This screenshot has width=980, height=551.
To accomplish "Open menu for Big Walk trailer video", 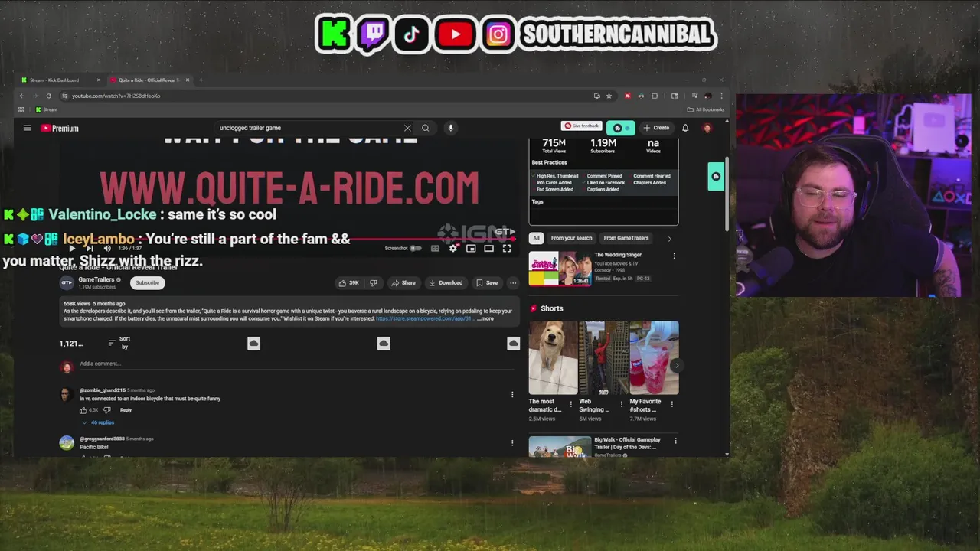I will [x=675, y=441].
